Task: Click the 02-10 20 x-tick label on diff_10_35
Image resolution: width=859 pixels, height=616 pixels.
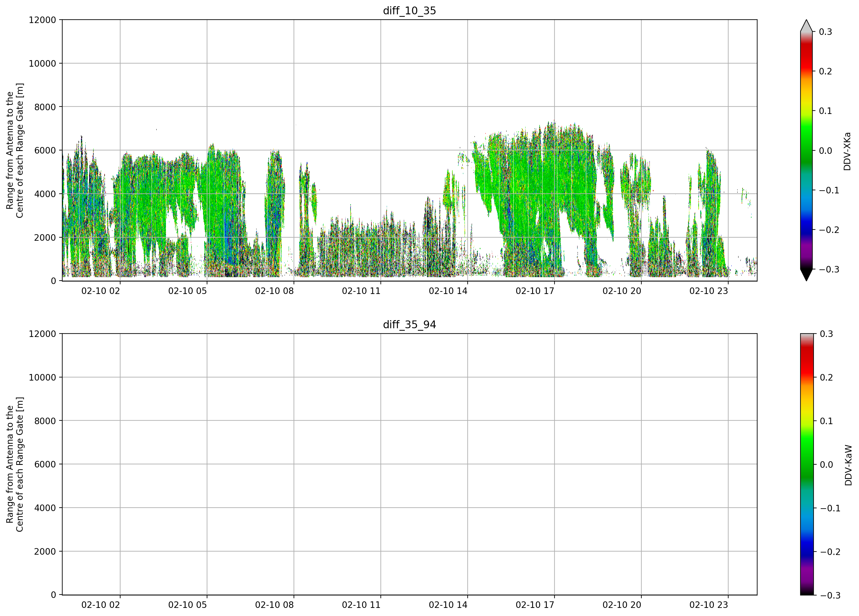Action: 622,291
